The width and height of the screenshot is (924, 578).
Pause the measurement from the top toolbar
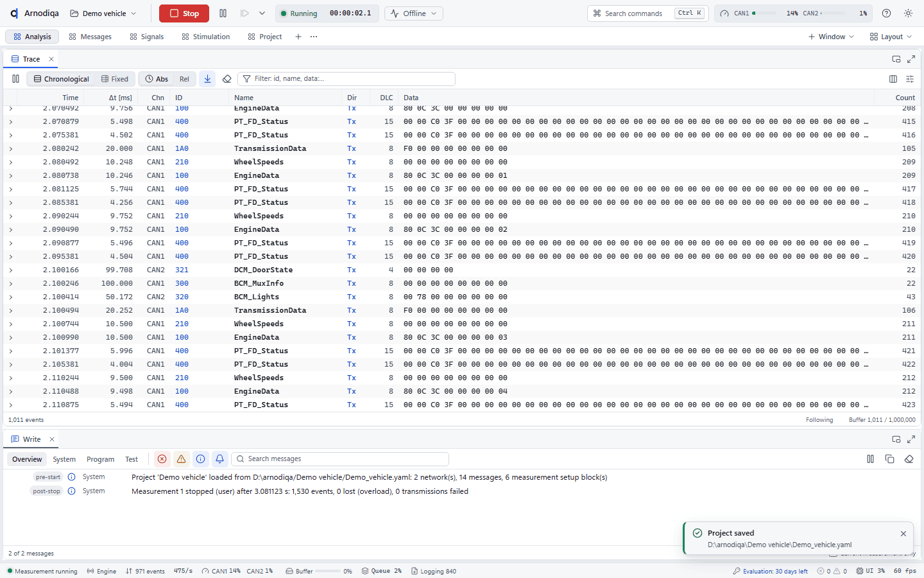(x=223, y=13)
